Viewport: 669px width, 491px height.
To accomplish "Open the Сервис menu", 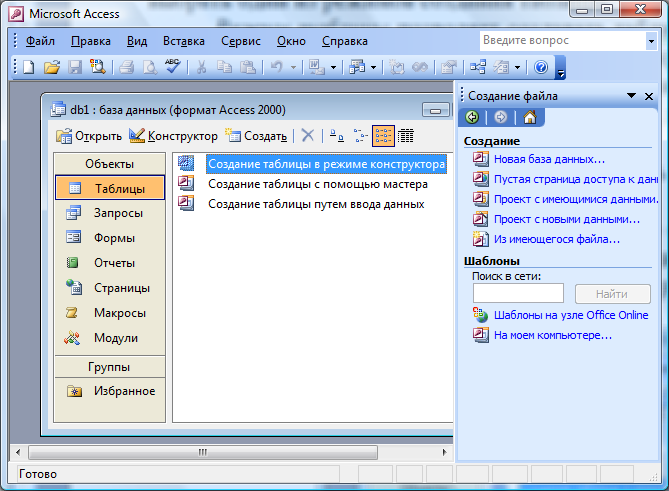I will point(241,41).
